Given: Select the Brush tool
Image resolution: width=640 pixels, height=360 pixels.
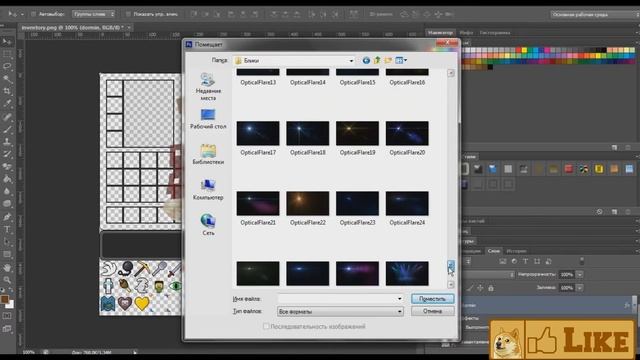Looking at the screenshot, I should point(7,129).
